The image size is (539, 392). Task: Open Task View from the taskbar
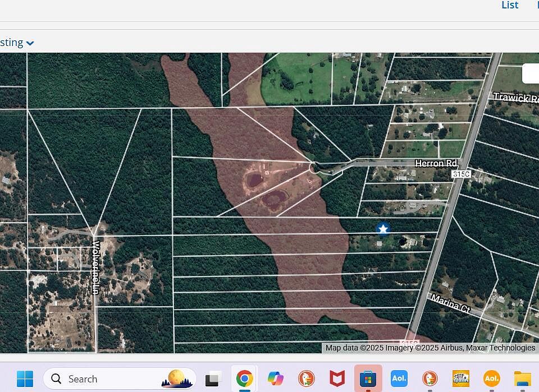point(213,379)
